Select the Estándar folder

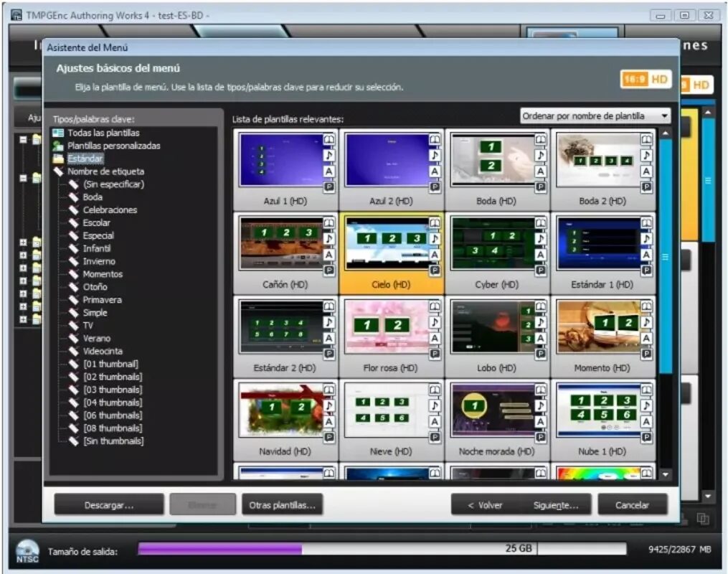click(85, 159)
